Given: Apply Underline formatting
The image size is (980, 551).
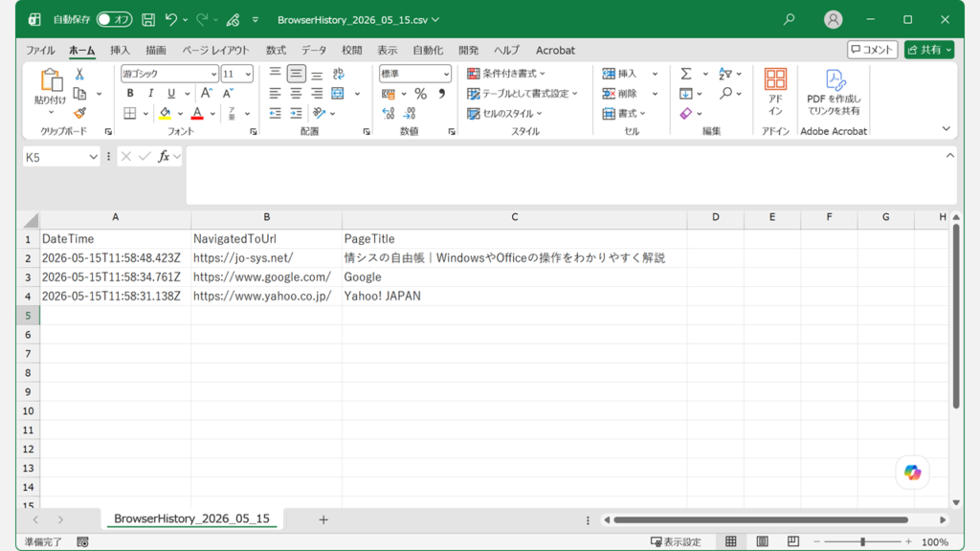Looking at the screenshot, I should click(171, 93).
